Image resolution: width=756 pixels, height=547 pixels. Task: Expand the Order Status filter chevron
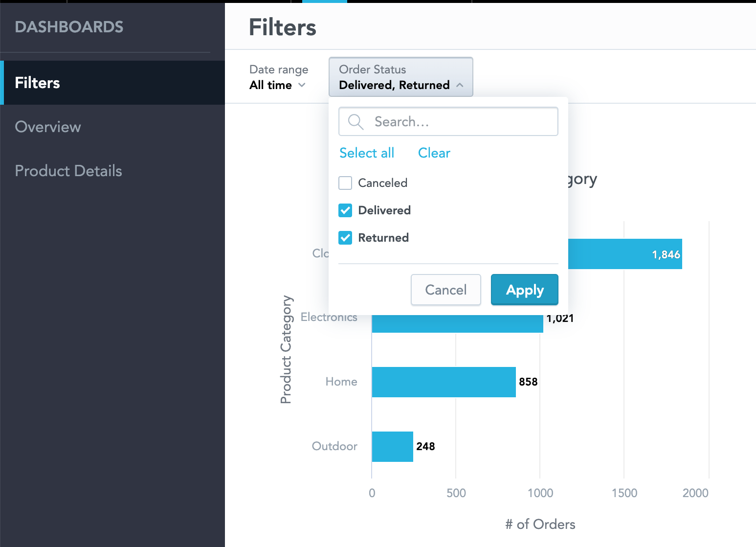[460, 84]
